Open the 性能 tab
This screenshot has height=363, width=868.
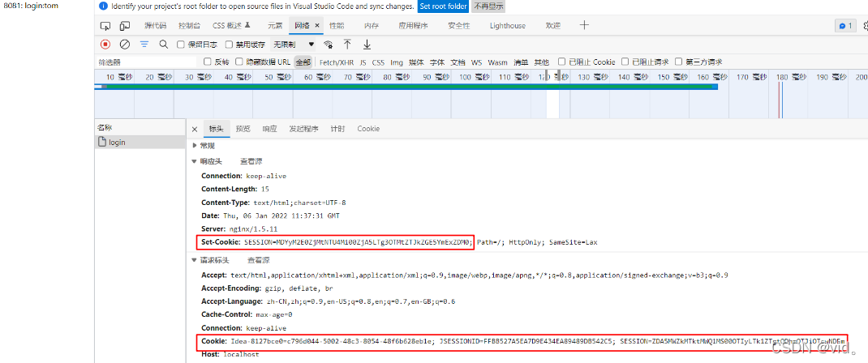pos(337,26)
